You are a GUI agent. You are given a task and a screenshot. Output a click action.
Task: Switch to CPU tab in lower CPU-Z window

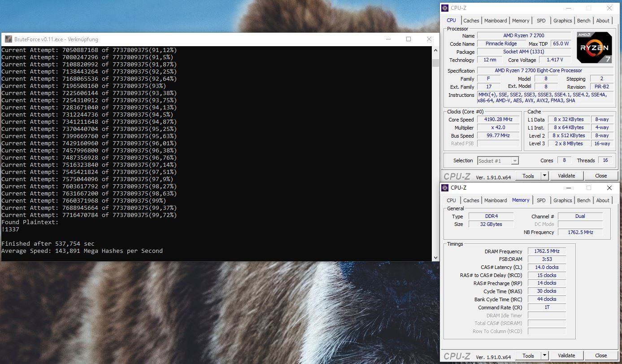pyautogui.click(x=451, y=200)
